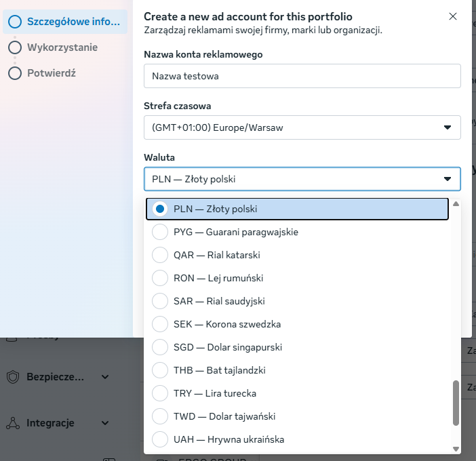Click the Wykorzystanie step circle
Screen dimensions: 476x461
15,47
